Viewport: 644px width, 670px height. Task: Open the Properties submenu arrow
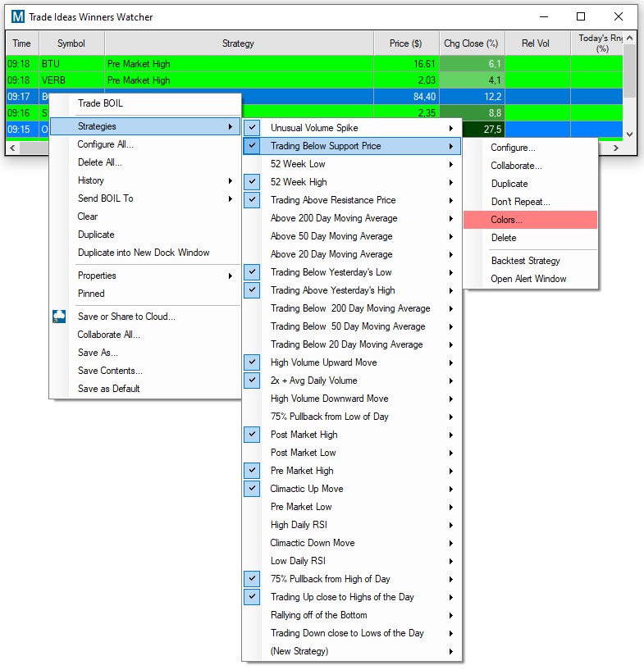tap(231, 276)
